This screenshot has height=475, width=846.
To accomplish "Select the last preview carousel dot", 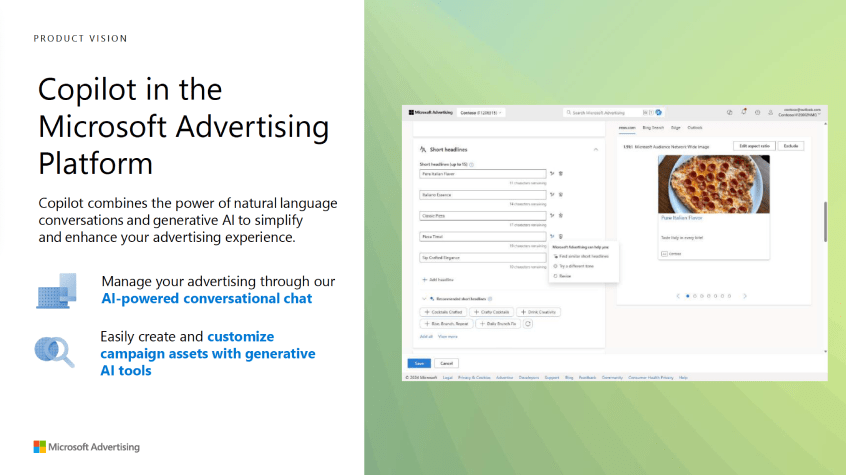I will click(x=729, y=296).
